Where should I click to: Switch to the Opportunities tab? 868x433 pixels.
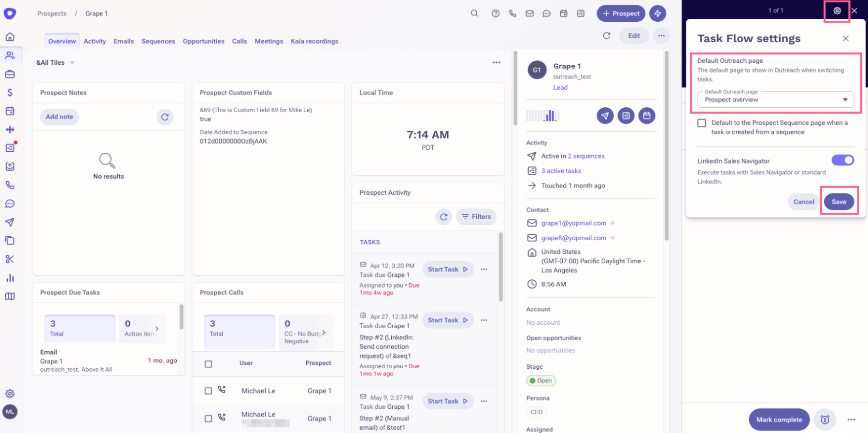click(x=203, y=41)
